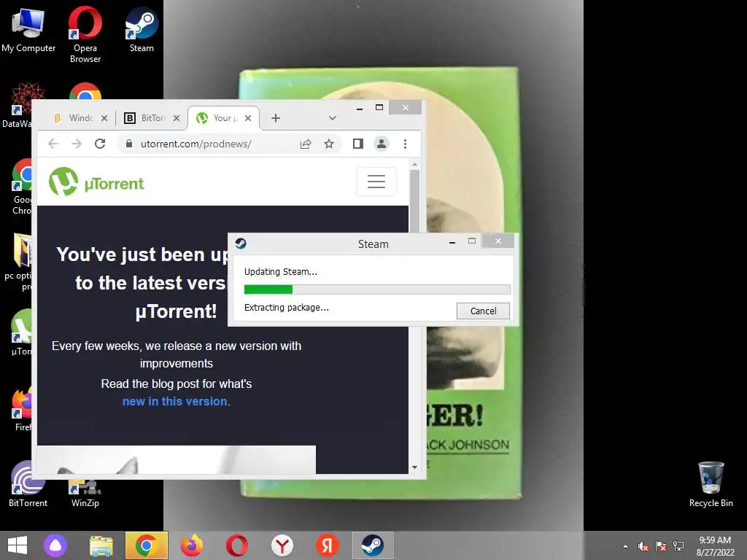The height and width of the screenshot is (560, 747).
Task: Open the Action Center flag icon in the system tray
Action: tap(661, 546)
